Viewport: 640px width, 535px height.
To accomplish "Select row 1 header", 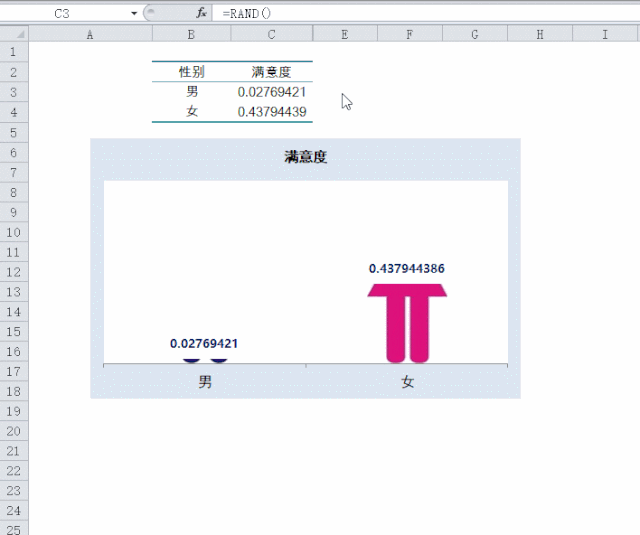I will point(14,52).
